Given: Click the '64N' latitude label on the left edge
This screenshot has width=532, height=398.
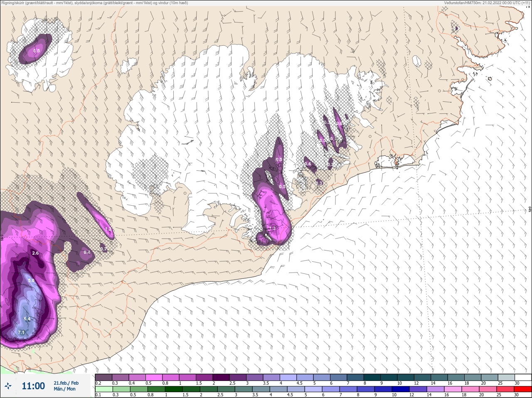Looking at the screenshot, I should pos(2,238).
